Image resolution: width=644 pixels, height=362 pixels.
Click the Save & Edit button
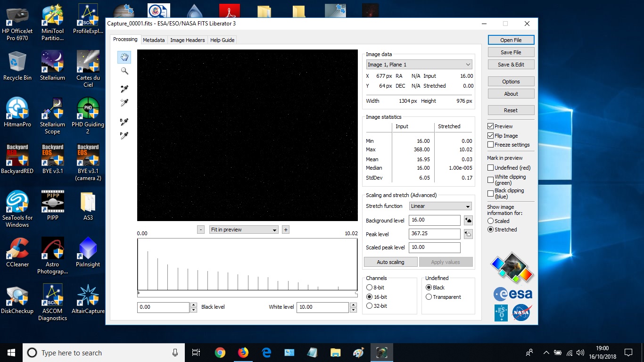511,65
